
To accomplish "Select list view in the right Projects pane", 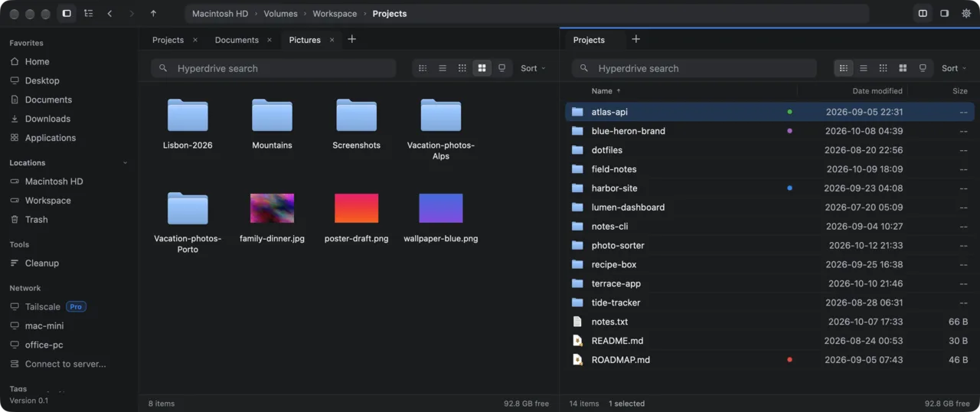I will [x=864, y=68].
